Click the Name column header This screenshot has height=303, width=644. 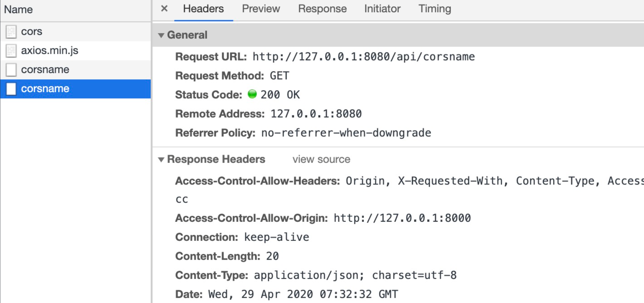[x=18, y=9]
